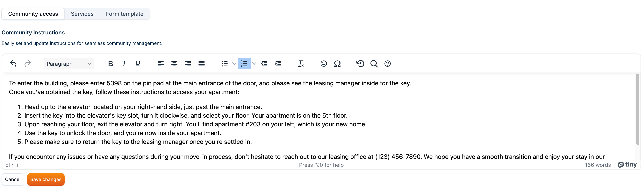The height and width of the screenshot is (189, 644).
Task: Click the Cancel button
Action: point(13,179)
